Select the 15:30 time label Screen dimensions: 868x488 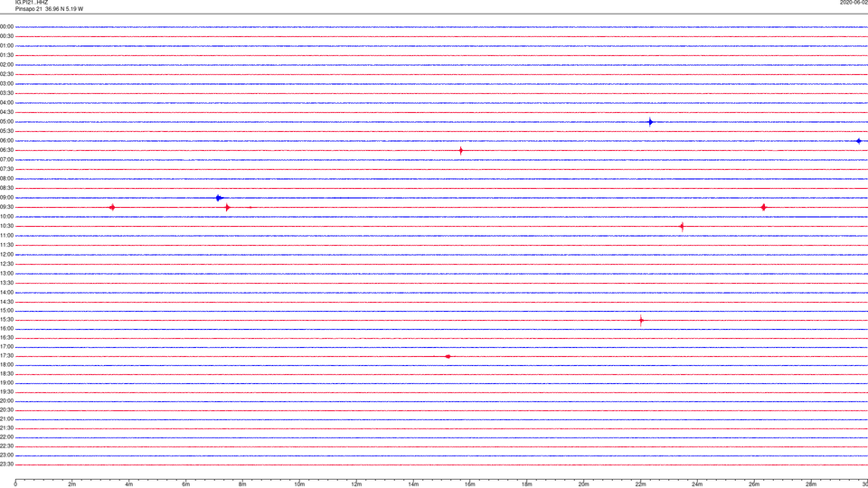click(6, 320)
